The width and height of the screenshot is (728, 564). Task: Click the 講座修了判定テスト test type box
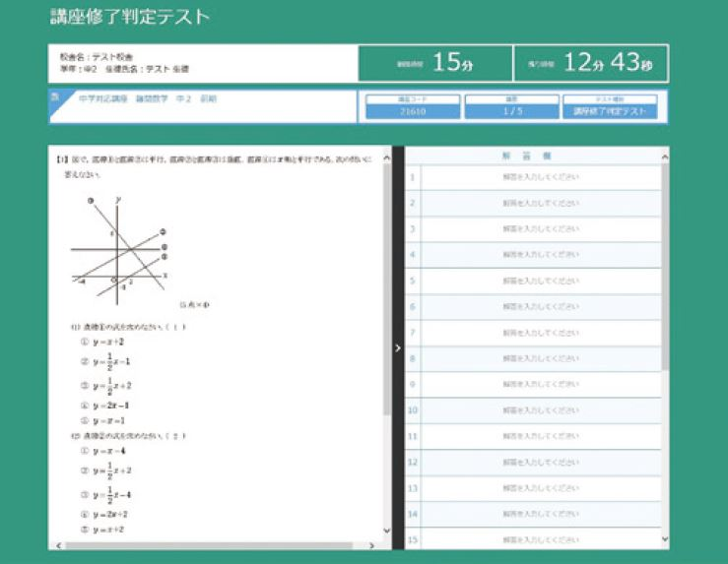(x=610, y=111)
